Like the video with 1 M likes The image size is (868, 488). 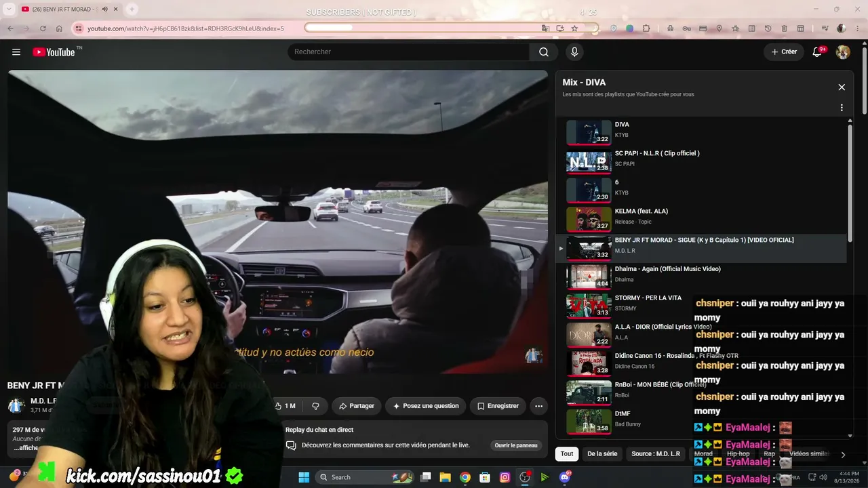[286, 406]
